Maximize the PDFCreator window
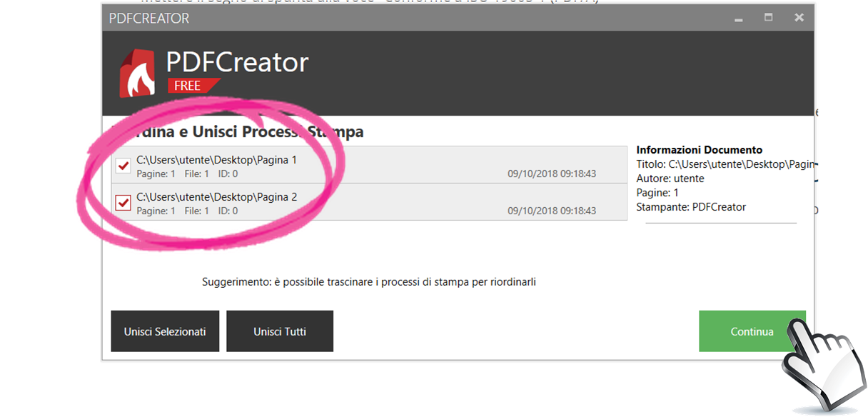The width and height of the screenshot is (868, 417). click(x=768, y=18)
